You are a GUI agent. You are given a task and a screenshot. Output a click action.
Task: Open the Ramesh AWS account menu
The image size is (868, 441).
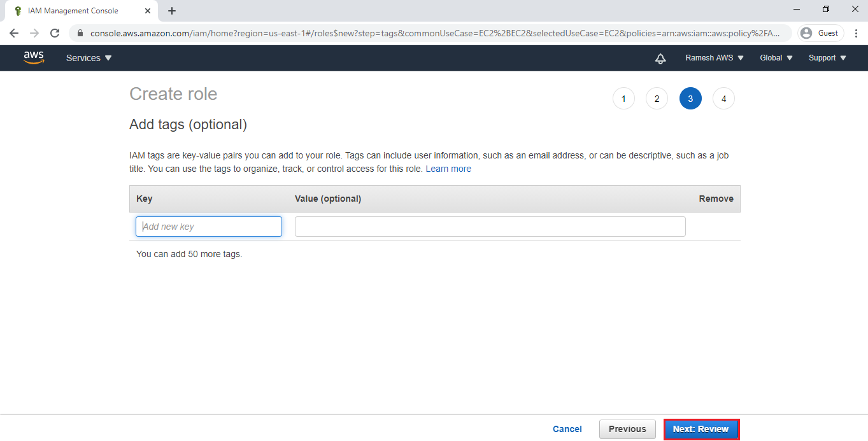point(715,58)
